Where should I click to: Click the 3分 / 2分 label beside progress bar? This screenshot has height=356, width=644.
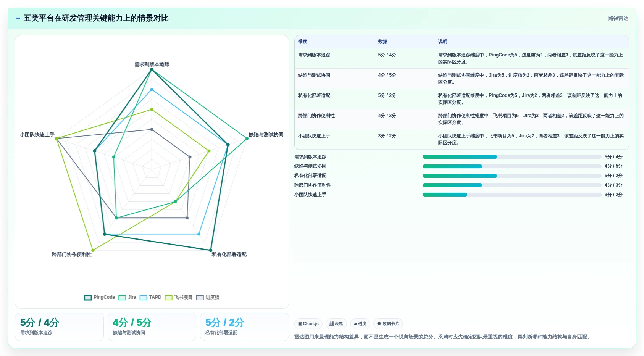point(613,195)
